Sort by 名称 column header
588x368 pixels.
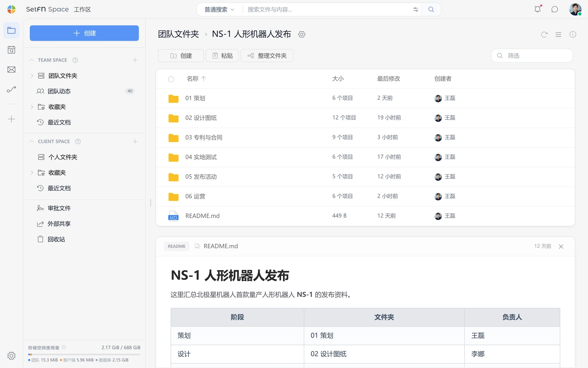196,79
